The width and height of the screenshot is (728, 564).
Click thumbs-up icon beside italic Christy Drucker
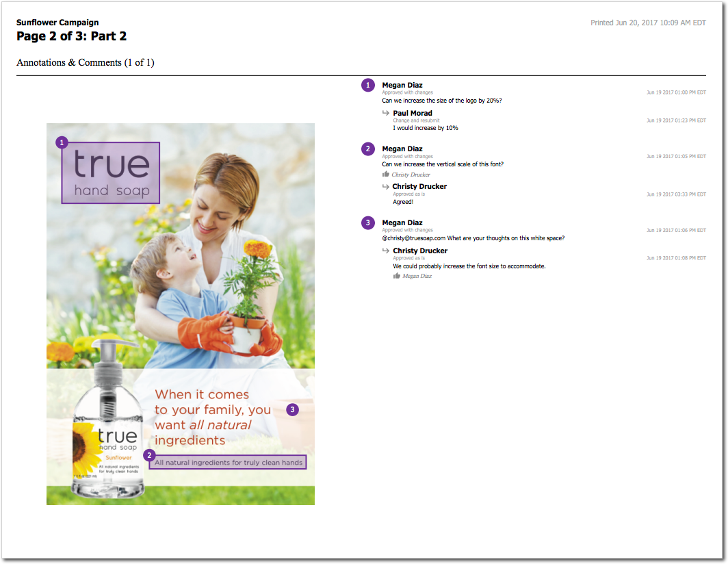(386, 175)
